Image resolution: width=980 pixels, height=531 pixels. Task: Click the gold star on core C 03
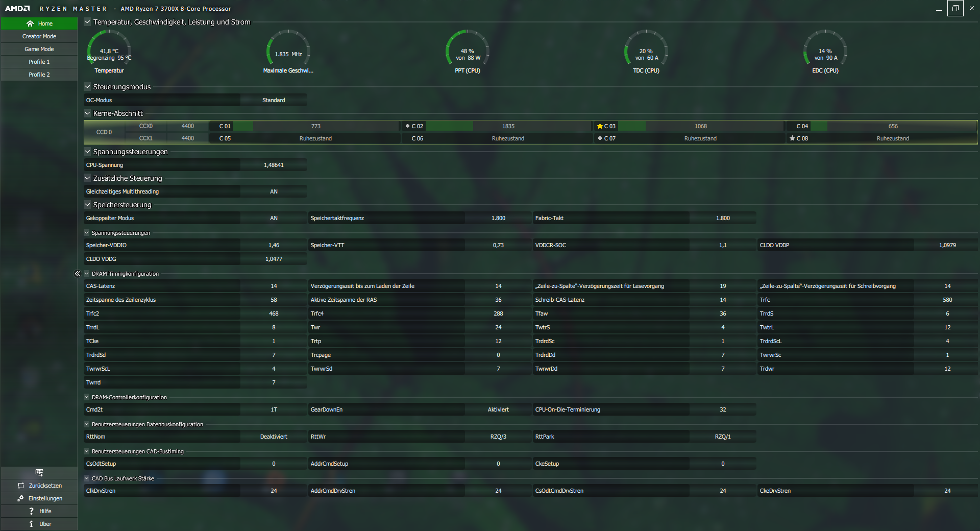tap(600, 126)
